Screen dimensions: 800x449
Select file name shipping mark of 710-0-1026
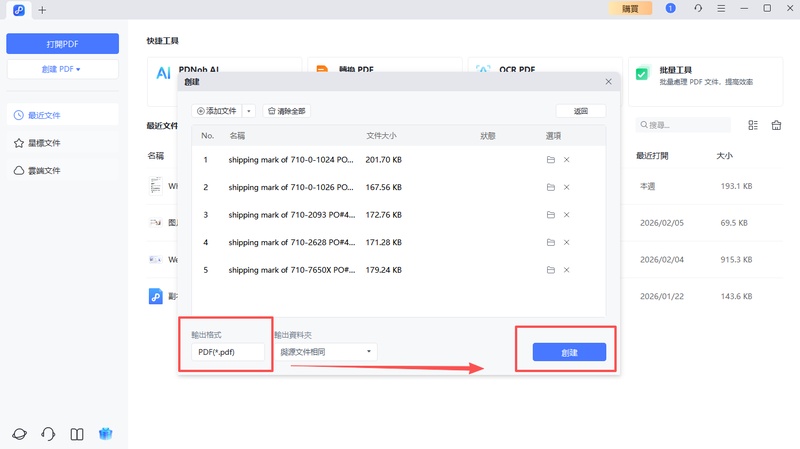coord(291,187)
